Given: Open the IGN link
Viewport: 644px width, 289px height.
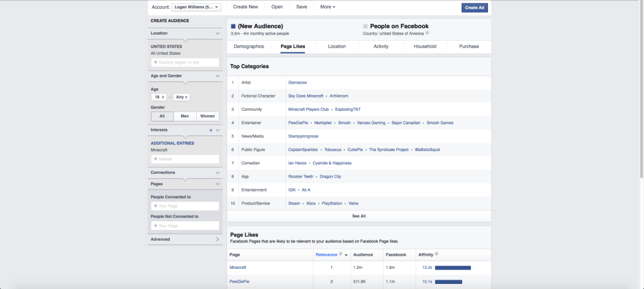Looking at the screenshot, I should point(292,190).
